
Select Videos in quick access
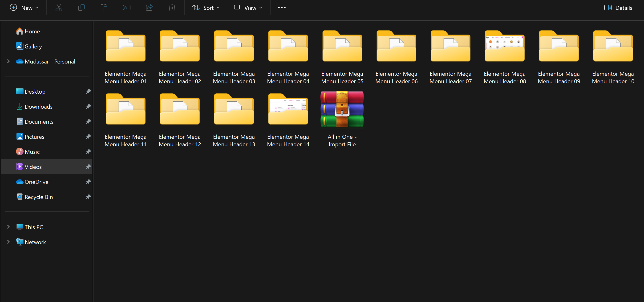(47, 167)
